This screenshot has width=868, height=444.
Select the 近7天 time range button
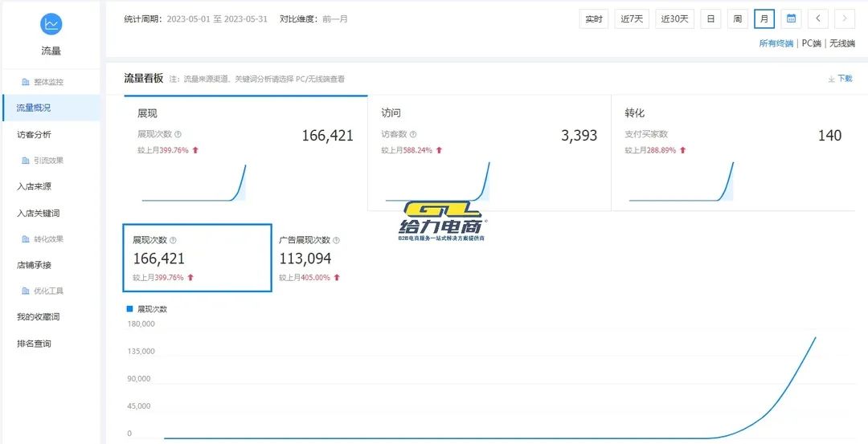click(632, 18)
